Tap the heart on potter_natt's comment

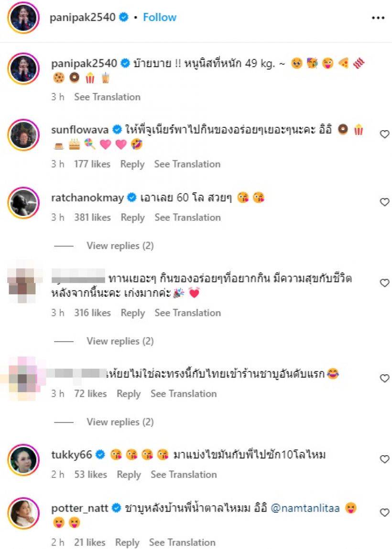click(x=385, y=513)
